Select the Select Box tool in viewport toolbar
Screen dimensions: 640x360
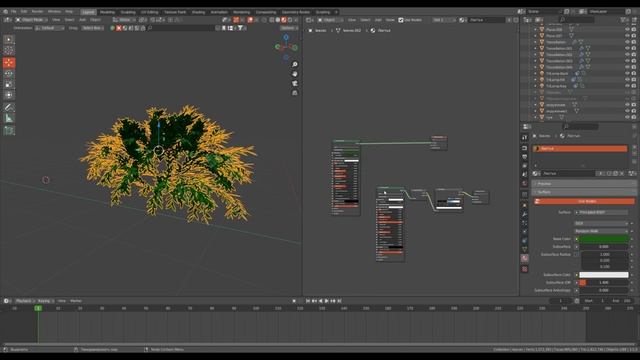tap(9, 40)
